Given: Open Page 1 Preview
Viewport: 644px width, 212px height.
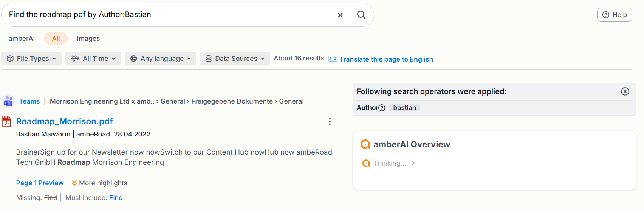Looking at the screenshot, I should pos(40,183).
